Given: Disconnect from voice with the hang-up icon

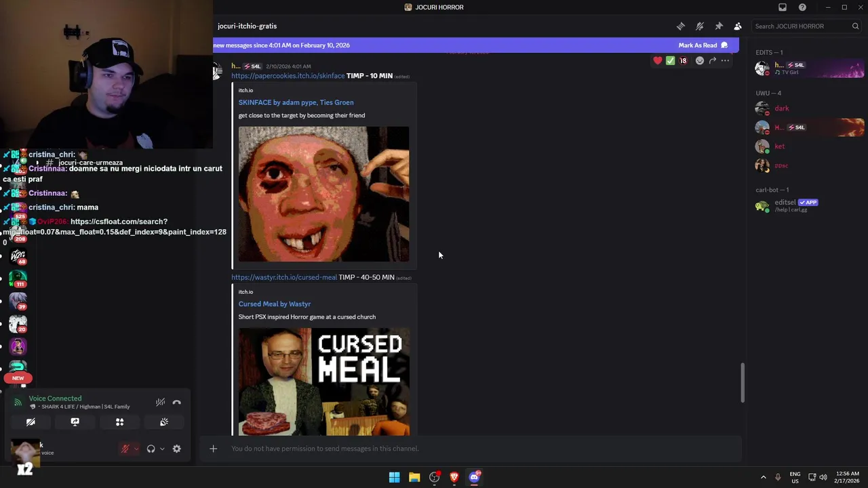Looking at the screenshot, I should tap(177, 403).
